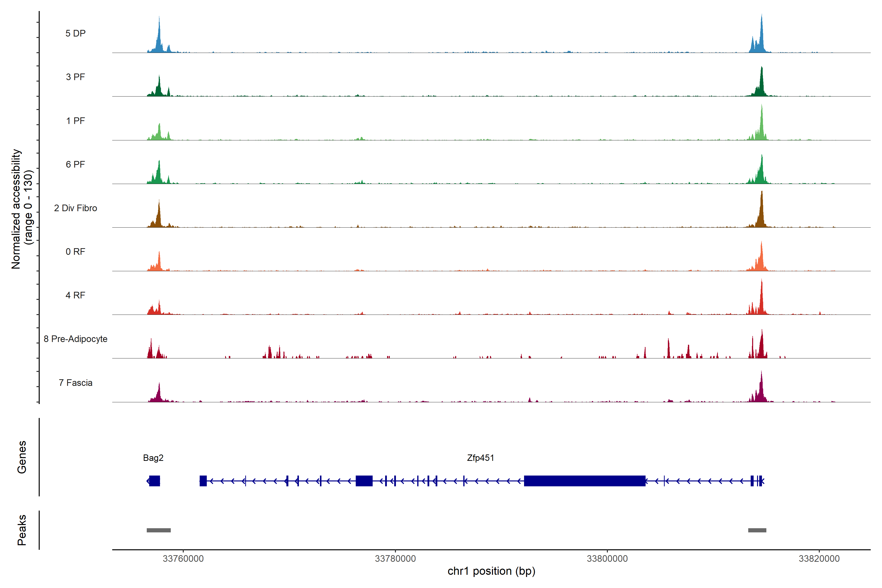Click the Peaks panel label

click(22, 530)
